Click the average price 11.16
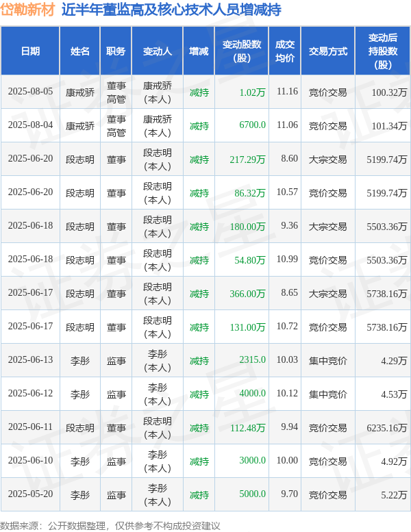The width and height of the screenshot is (411, 532). tap(287, 92)
